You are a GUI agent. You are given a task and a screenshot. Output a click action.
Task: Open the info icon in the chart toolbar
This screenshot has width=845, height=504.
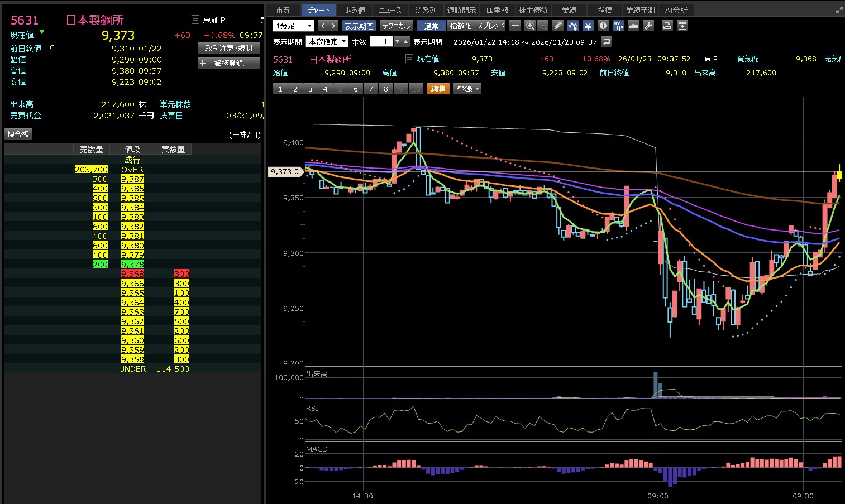(x=603, y=26)
